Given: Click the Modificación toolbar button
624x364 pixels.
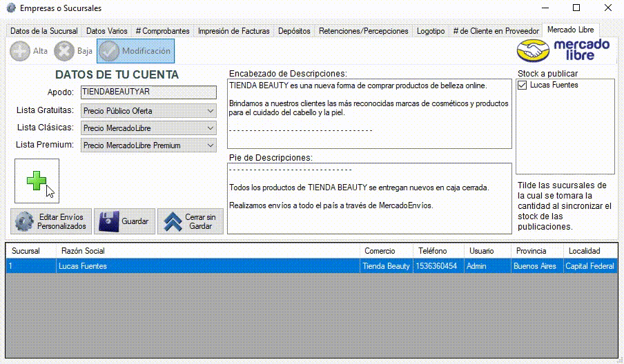Looking at the screenshot, I should (x=136, y=51).
